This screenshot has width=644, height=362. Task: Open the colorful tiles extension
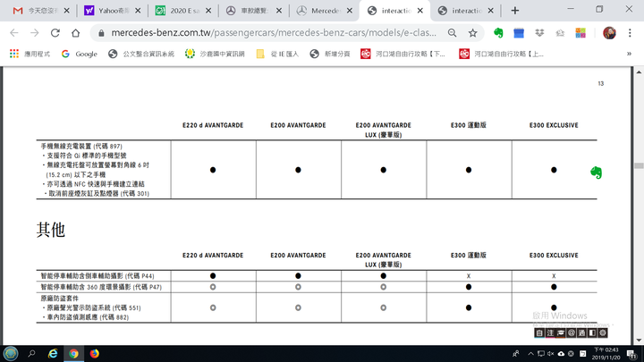tap(580, 33)
